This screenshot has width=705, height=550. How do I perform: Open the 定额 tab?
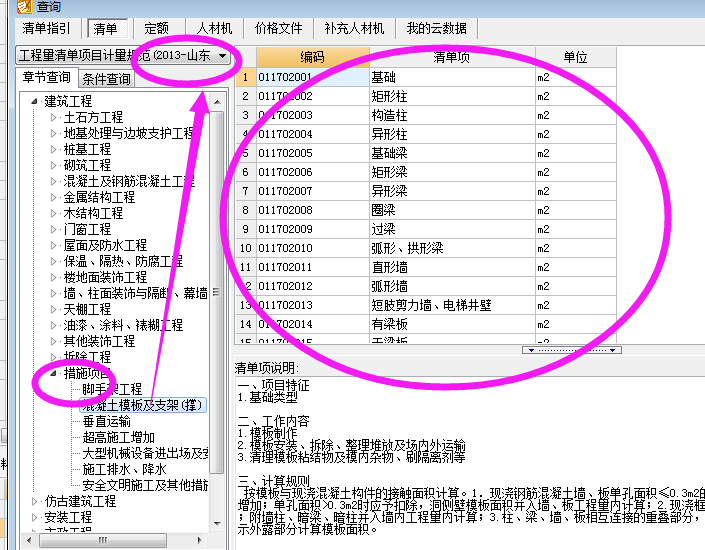pyautogui.click(x=156, y=28)
